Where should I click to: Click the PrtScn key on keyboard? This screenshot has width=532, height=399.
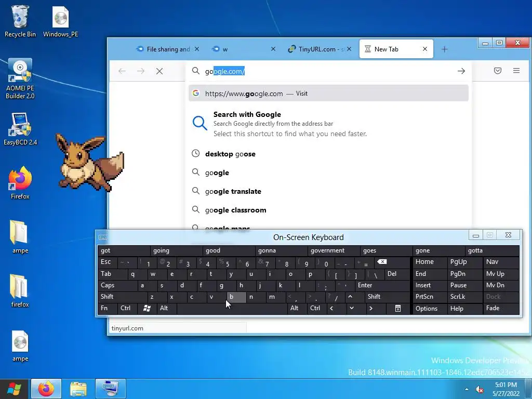pos(430,297)
